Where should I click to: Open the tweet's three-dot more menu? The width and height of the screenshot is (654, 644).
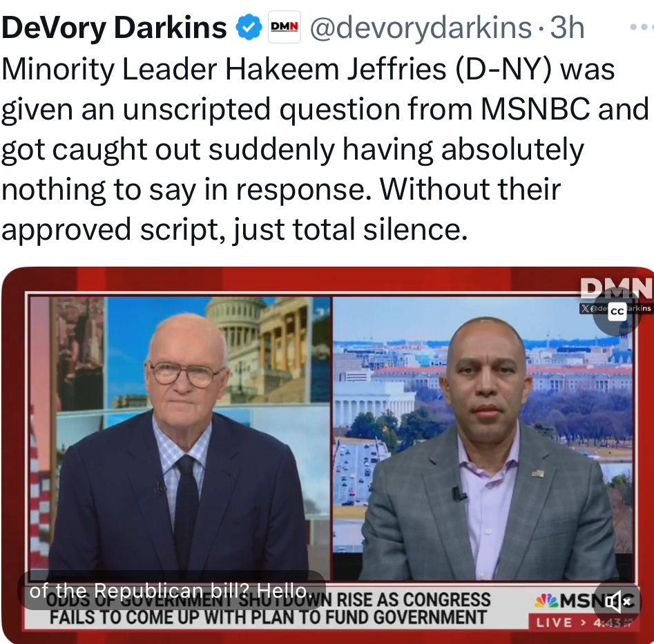coord(642,27)
